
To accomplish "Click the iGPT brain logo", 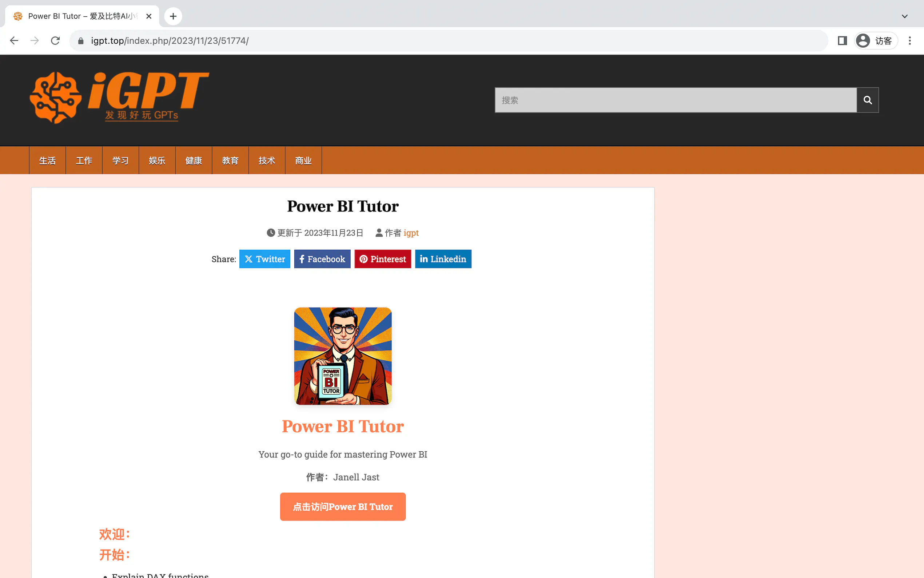I will pos(120,98).
